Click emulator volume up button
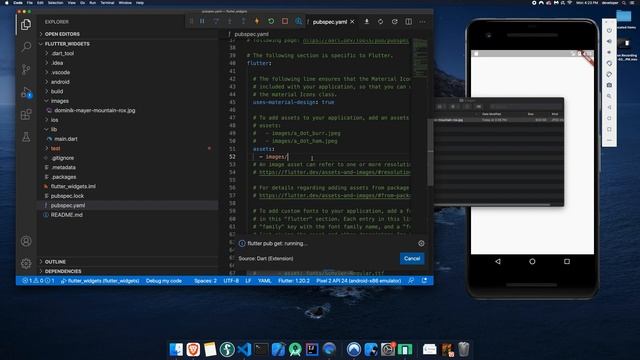The width and height of the screenshot is (640, 360). click(609, 41)
